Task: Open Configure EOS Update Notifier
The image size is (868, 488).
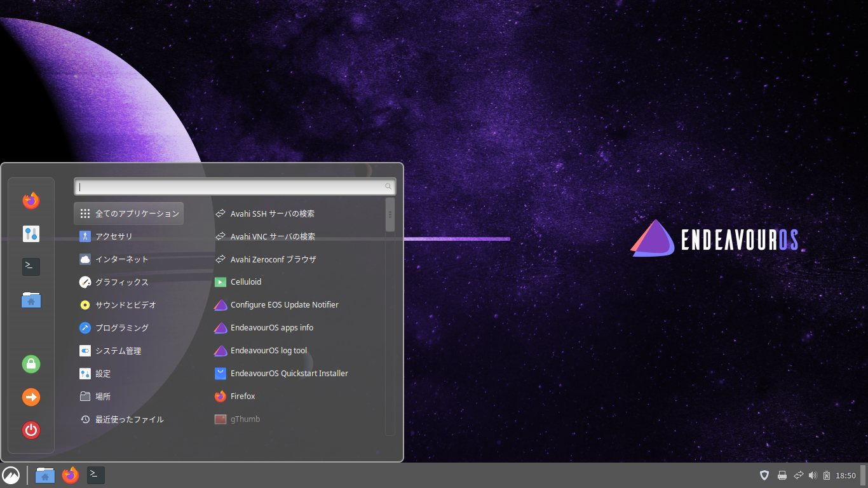Action: coord(297,305)
